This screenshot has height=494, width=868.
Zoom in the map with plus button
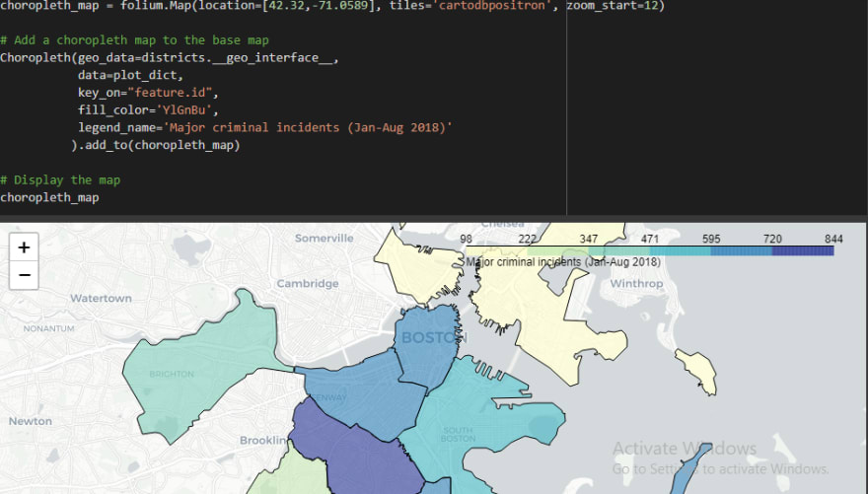[24, 247]
